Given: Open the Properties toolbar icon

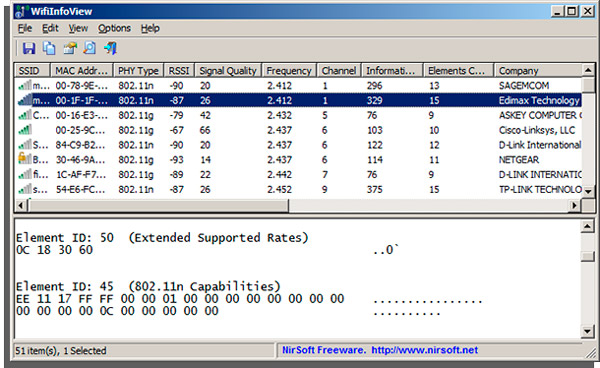Looking at the screenshot, I should (x=70, y=48).
